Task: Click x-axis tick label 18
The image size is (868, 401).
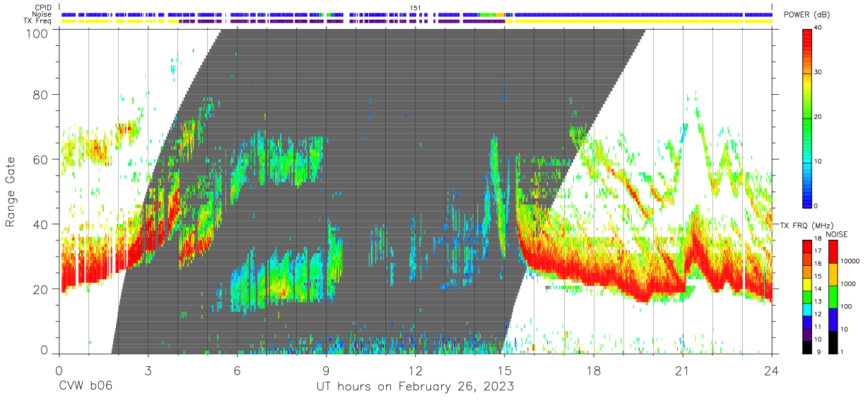Action: pyautogui.click(x=593, y=371)
